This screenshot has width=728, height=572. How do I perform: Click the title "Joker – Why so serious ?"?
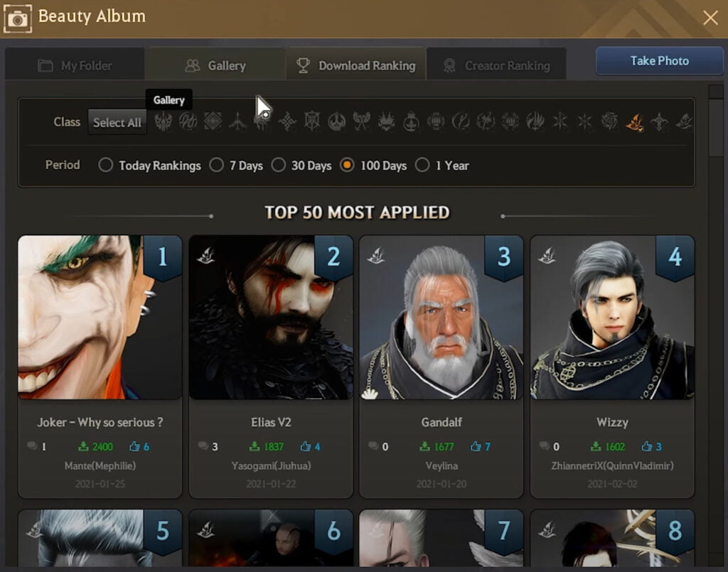pos(100,422)
